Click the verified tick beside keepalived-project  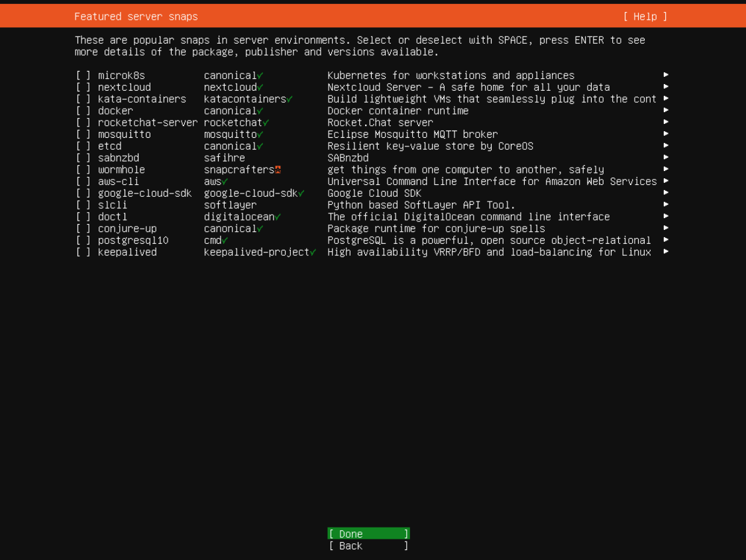313,252
